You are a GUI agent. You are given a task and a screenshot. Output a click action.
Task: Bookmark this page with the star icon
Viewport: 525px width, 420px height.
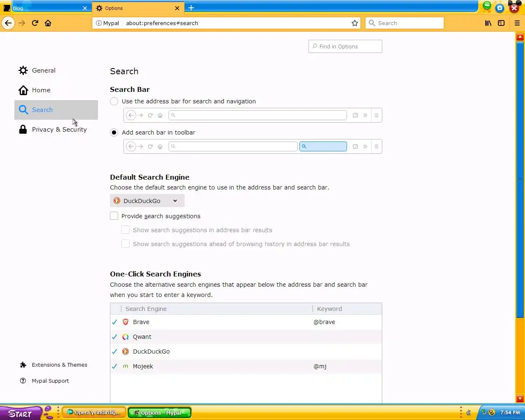point(355,23)
